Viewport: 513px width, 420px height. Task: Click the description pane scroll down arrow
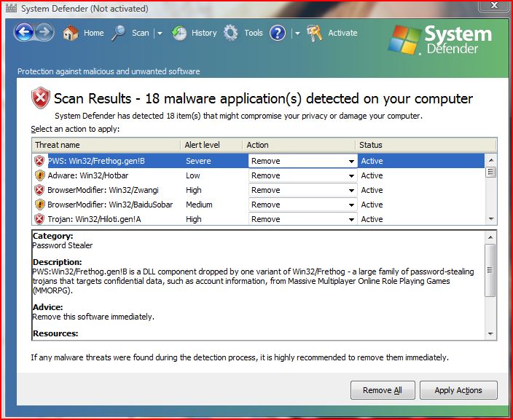point(490,333)
